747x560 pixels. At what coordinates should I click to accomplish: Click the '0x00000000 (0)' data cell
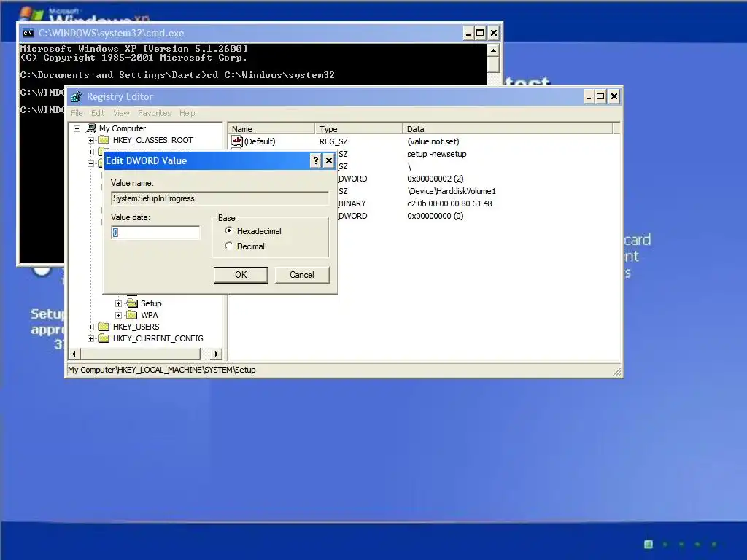click(x=435, y=216)
